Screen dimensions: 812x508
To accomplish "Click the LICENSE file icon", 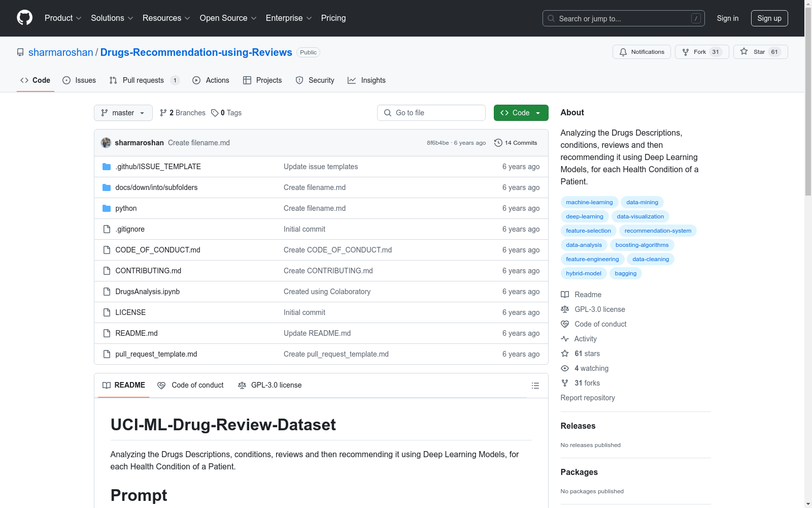I will [107, 312].
